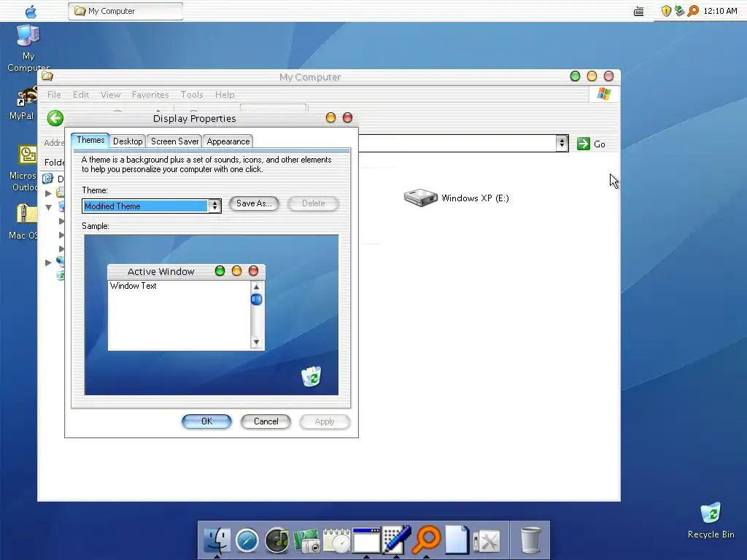Open Recycle Bin on desktop
The width and height of the screenshot is (747, 560).
click(x=711, y=521)
